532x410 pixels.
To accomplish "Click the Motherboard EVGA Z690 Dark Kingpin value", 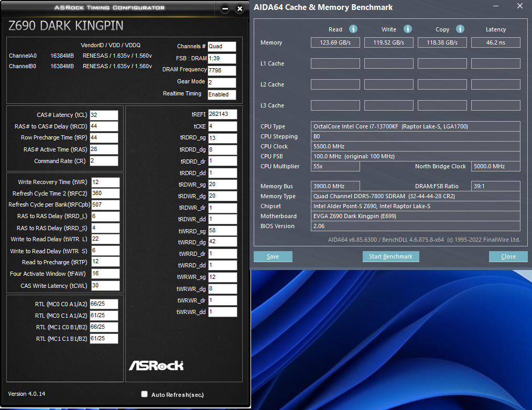I will coord(415,216).
